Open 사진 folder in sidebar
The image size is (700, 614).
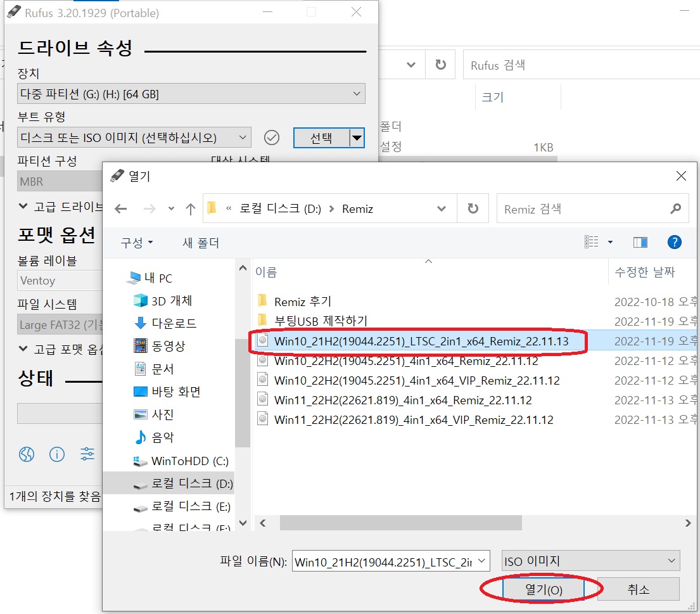(x=153, y=414)
